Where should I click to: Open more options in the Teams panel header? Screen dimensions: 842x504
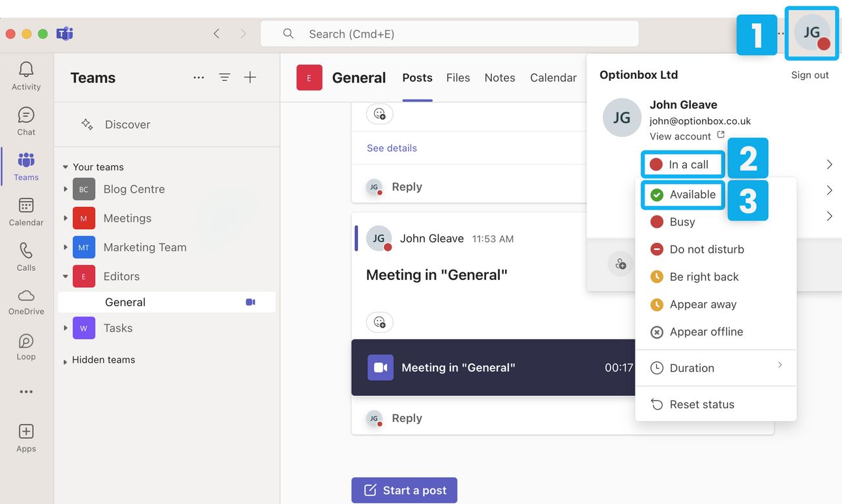point(199,77)
